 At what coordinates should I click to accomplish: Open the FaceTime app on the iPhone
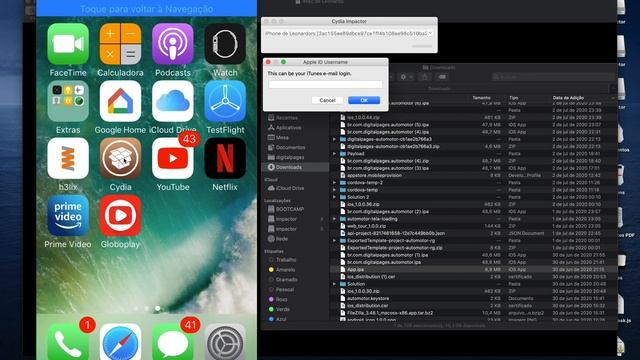68,44
